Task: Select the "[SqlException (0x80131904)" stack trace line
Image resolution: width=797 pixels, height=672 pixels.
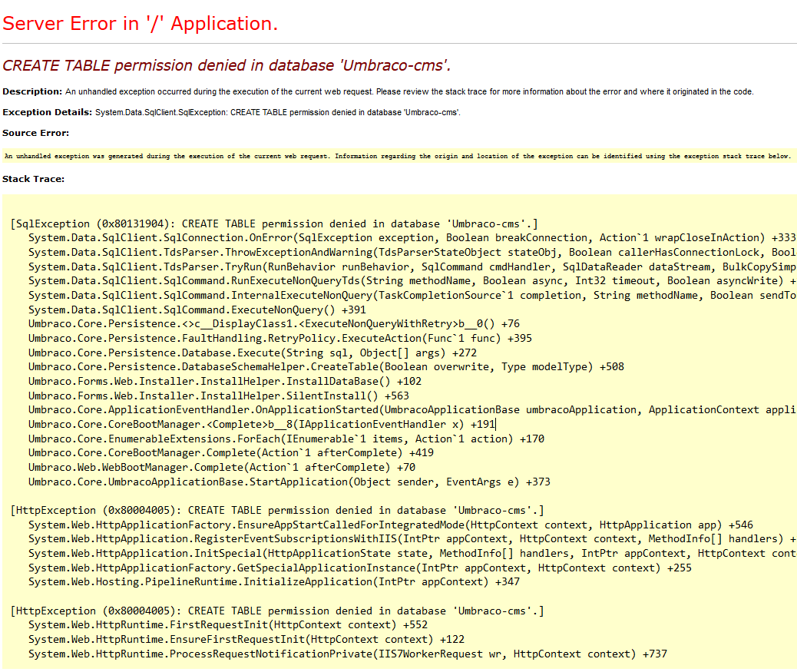Action: pyautogui.click(x=274, y=223)
